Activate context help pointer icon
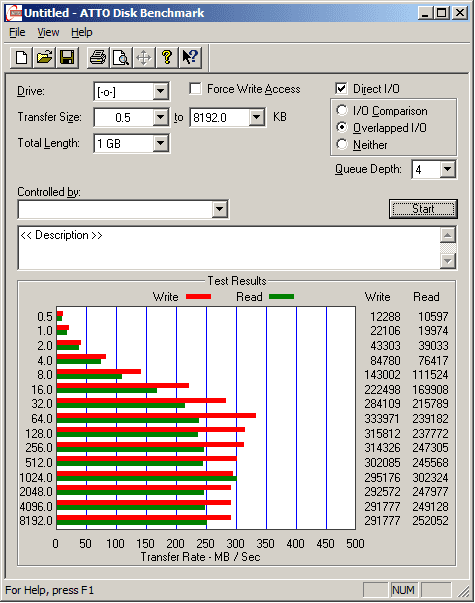Viewport: 475px width, 603px height. pyautogui.click(x=190, y=58)
